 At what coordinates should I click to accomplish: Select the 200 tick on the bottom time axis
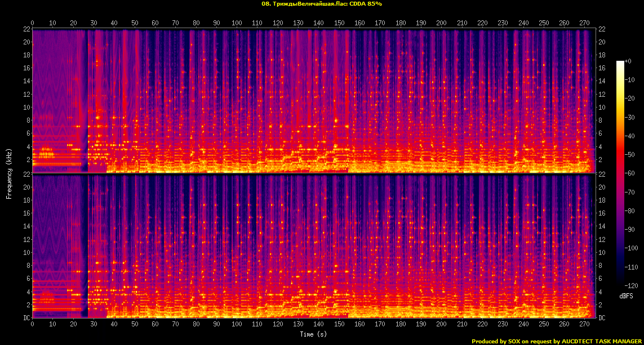click(x=441, y=324)
